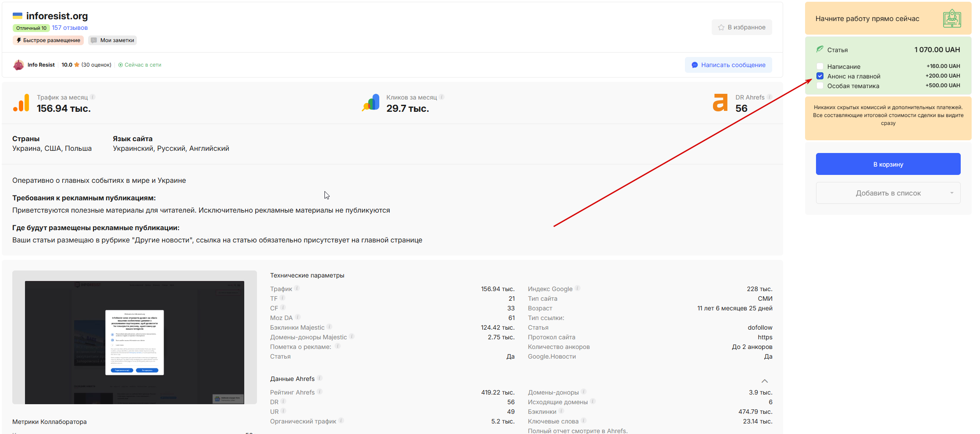This screenshot has height=434, width=980.
Task: Click the +500.00 UAH special topic price
Action: tap(943, 85)
